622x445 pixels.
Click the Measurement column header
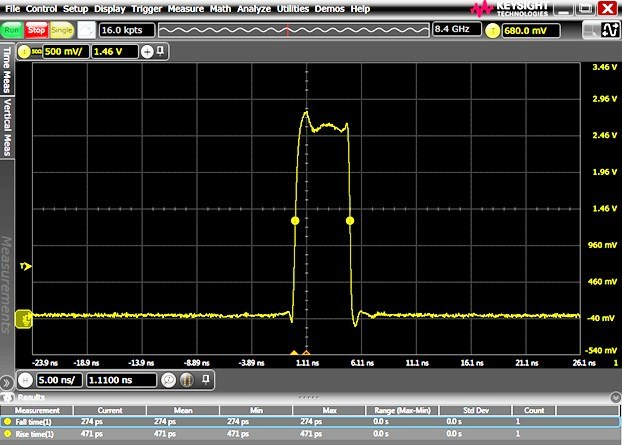[37, 410]
